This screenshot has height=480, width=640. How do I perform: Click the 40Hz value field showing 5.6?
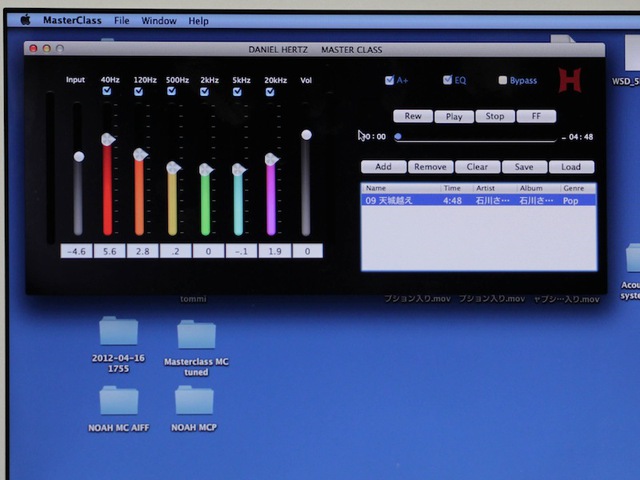click(110, 251)
